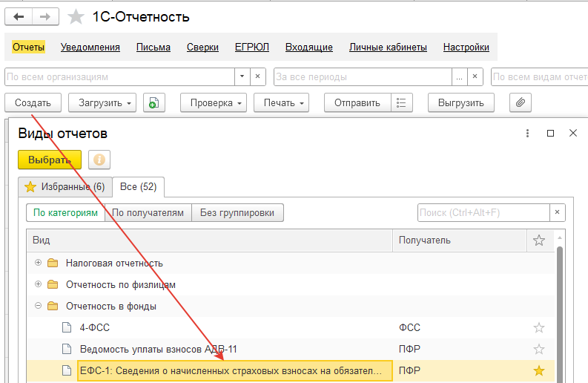This screenshot has height=383, width=588.
Task: Click the Выгрузить button
Action: click(461, 102)
